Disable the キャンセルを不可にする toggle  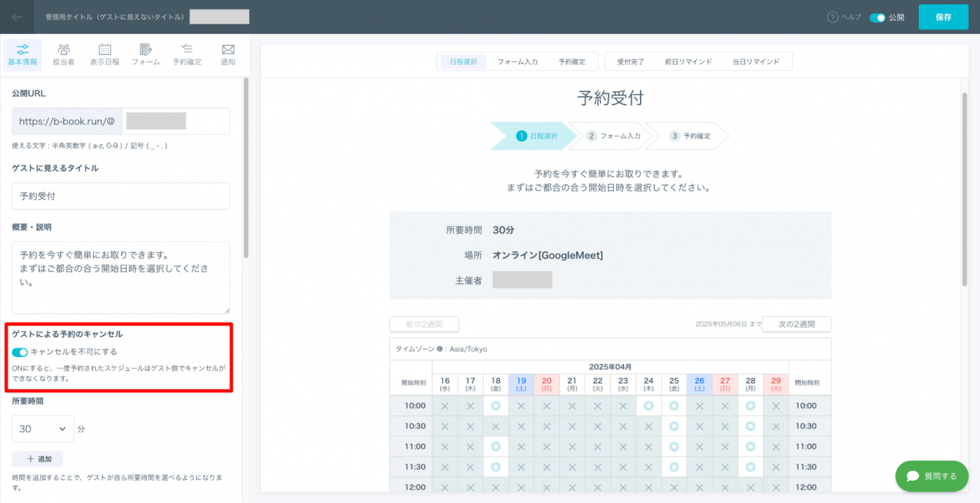click(20, 352)
